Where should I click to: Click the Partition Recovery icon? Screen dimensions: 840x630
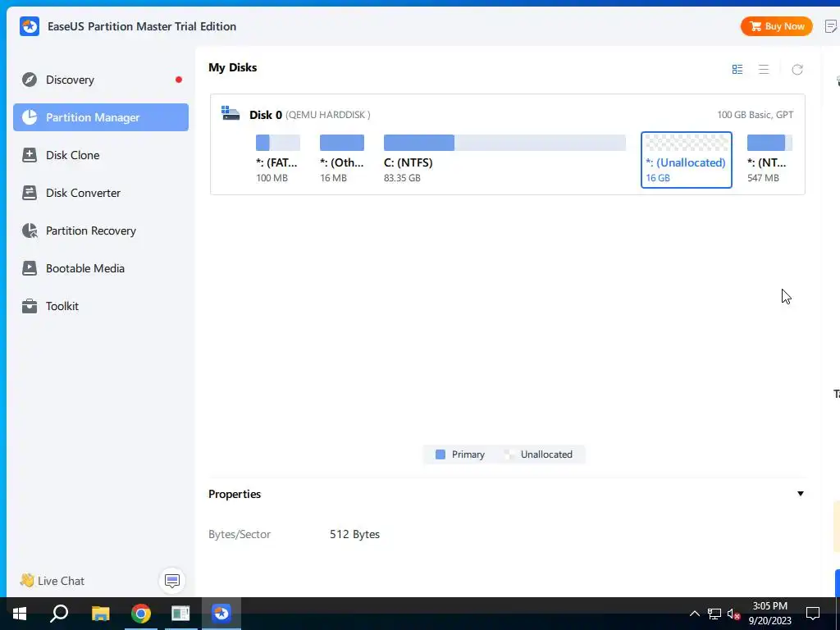(30, 231)
